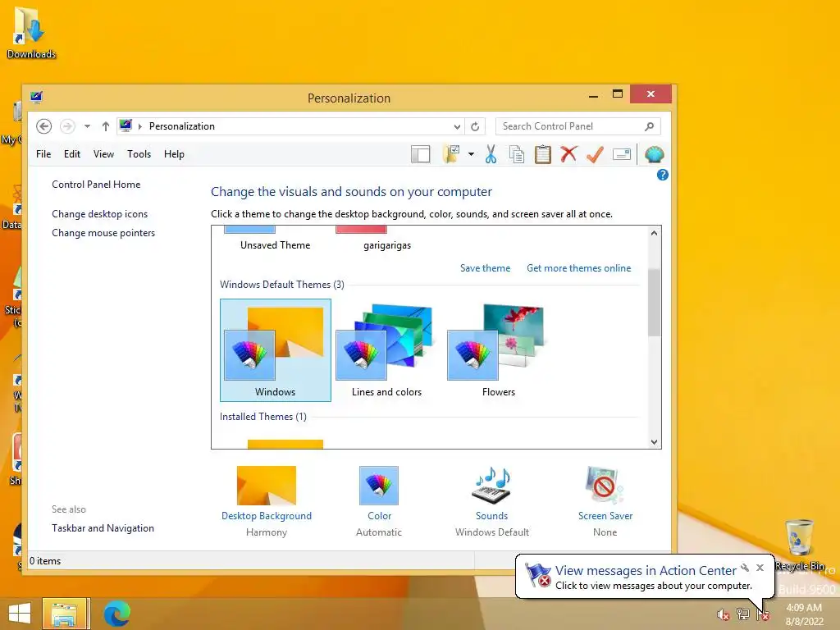Open Change desktop icons link
Screen dimensions: 840x630
tap(99, 214)
